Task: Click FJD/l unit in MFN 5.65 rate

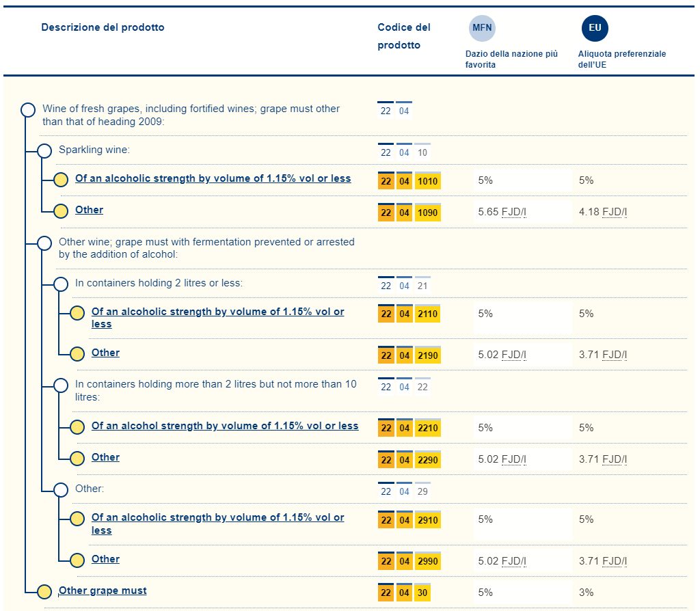Action: point(514,212)
